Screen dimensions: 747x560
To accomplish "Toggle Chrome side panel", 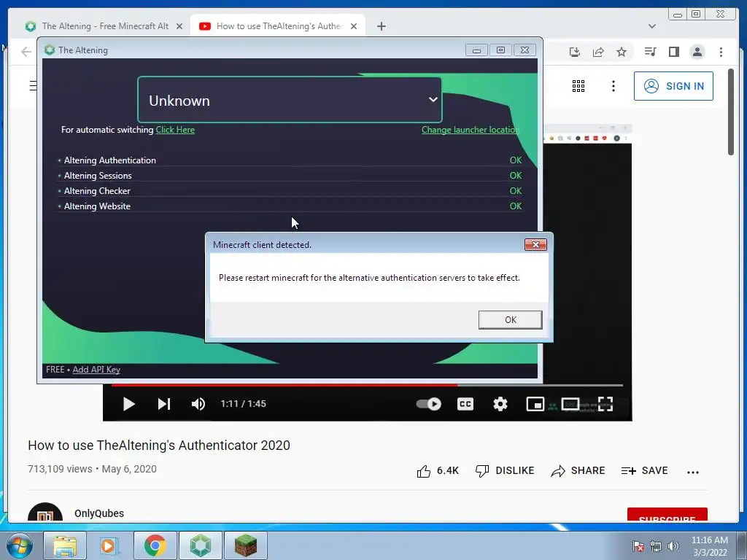I will 673,52.
